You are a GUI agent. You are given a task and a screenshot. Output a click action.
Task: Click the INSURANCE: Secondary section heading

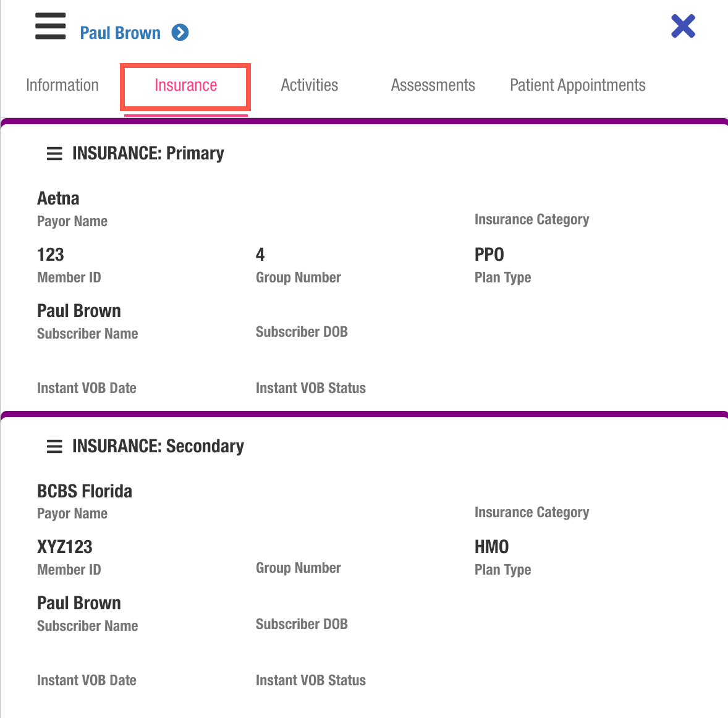tap(158, 446)
